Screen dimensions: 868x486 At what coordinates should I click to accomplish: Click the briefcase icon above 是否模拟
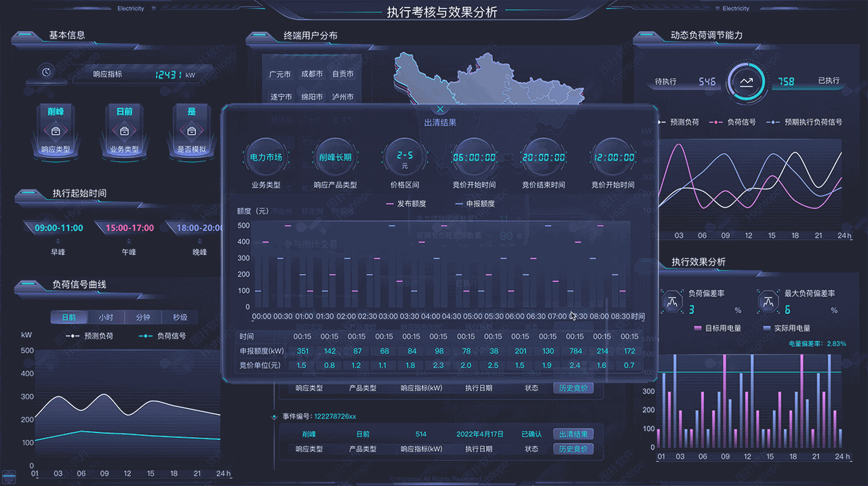191,131
